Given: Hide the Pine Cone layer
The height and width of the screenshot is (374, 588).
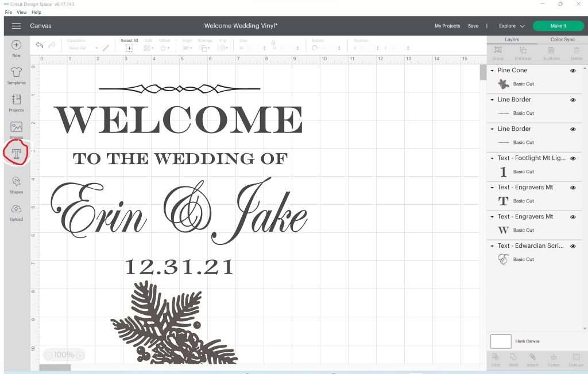Looking at the screenshot, I should [573, 71].
